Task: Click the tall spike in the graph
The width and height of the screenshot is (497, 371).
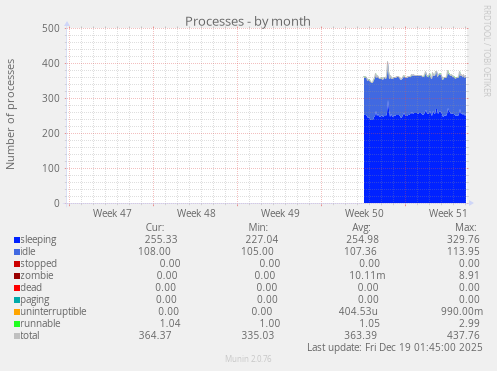Action: click(x=388, y=69)
